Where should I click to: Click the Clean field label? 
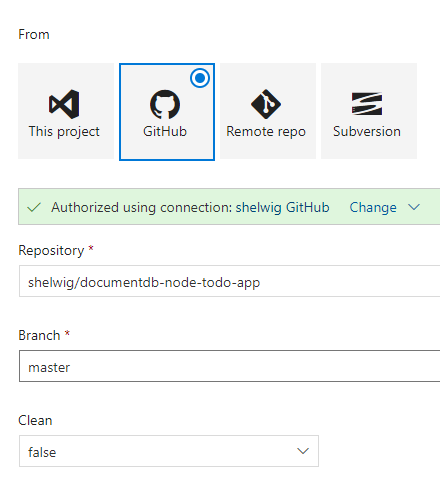pos(35,420)
